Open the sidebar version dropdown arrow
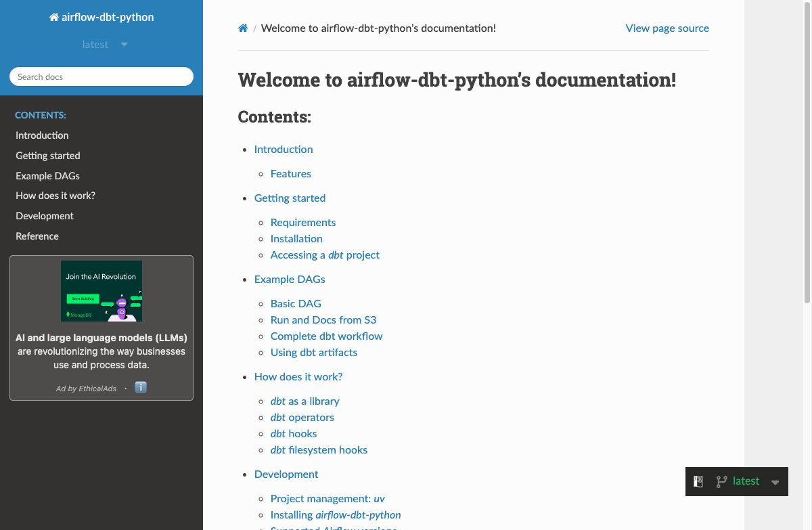812x530 pixels. [x=124, y=45]
